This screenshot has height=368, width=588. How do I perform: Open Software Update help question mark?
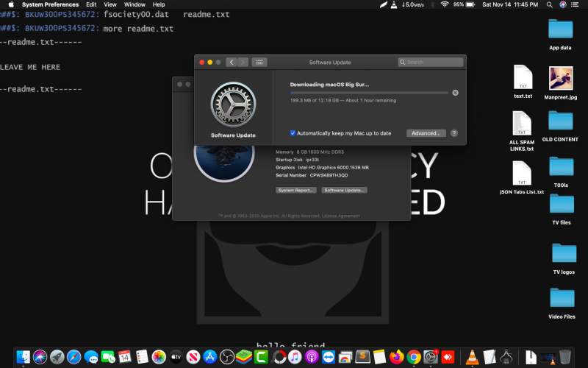tap(453, 133)
